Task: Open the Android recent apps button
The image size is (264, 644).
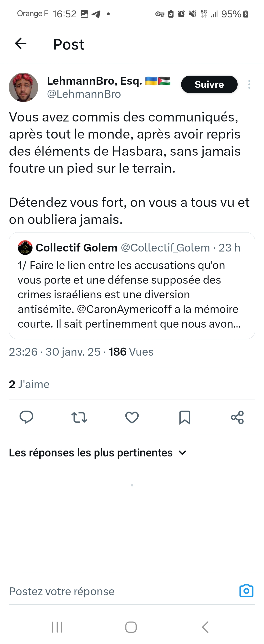Action: [57, 627]
